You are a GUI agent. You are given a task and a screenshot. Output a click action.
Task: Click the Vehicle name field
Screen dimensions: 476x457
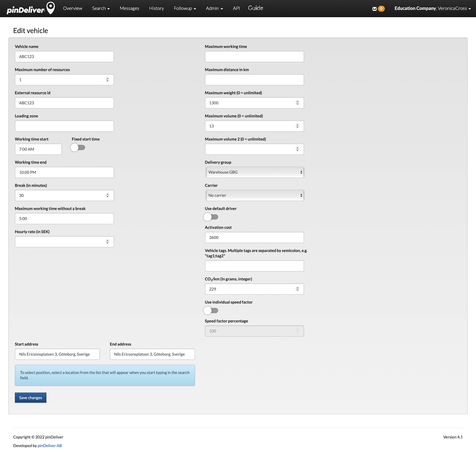pyautogui.click(x=64, y=57)
